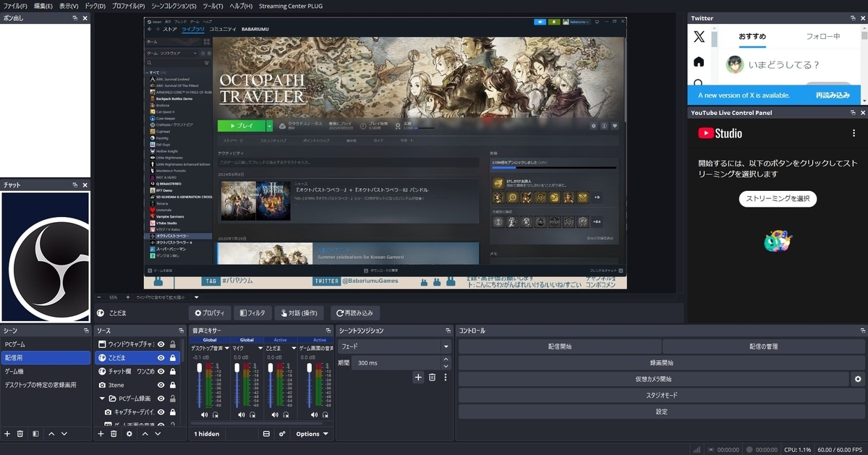Image resolution: width=868 pixels, height=455 pixels.
Task: Open source properties gear in Sources toolbar
Action: coord(129,433)
